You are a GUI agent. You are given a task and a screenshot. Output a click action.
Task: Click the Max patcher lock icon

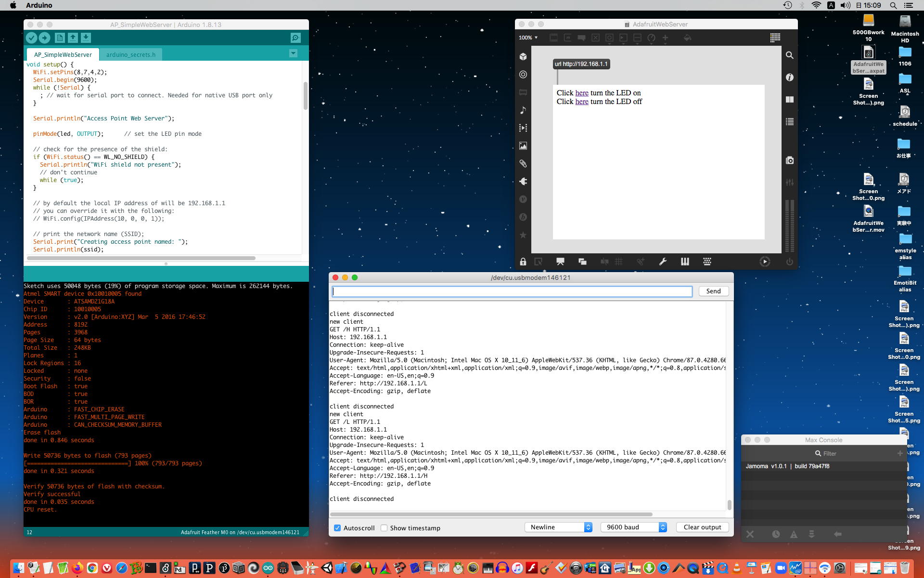coord(523,262)
